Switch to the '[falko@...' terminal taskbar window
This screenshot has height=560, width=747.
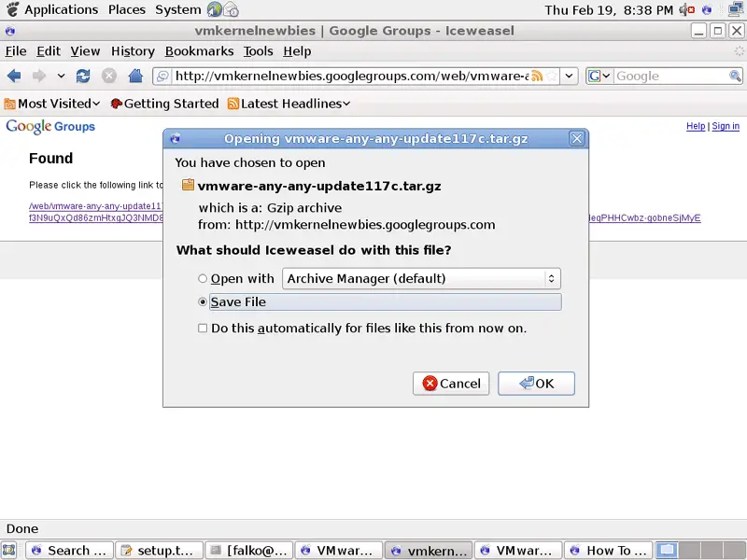pyautogui.click(x=249, y=551)
